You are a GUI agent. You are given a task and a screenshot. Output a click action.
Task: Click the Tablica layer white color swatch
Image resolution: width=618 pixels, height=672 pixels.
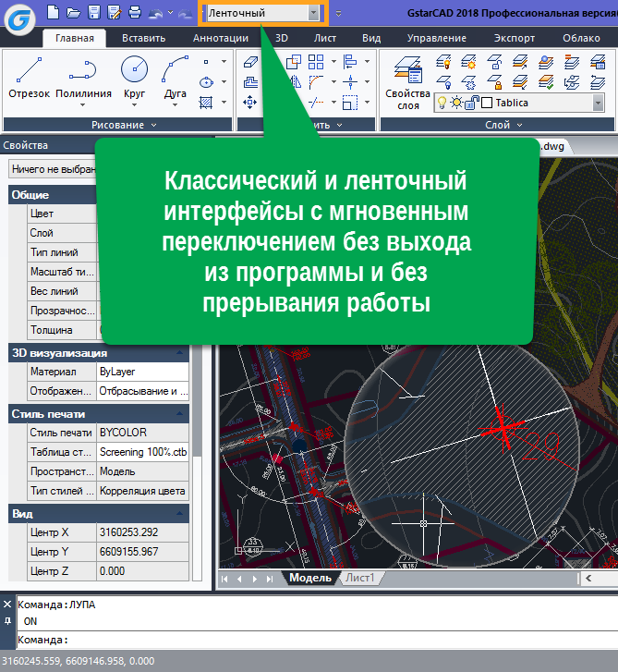coord(487,103)
